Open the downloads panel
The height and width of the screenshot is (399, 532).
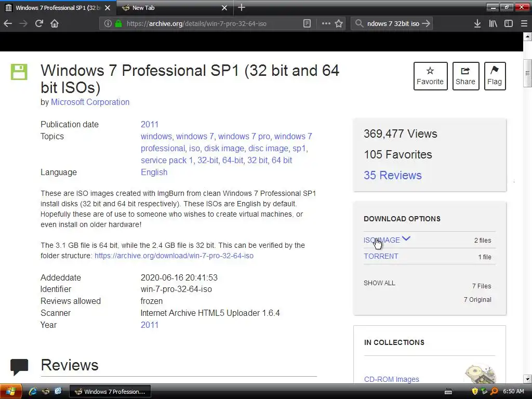[x=477, y=23]
